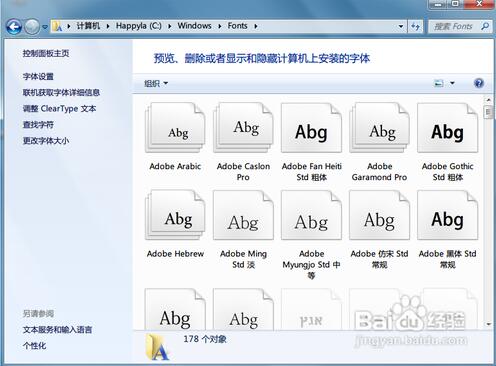496x366 pixels.
Task: Select the Adobe Gothic Std font icon
Action: point(447,128)
